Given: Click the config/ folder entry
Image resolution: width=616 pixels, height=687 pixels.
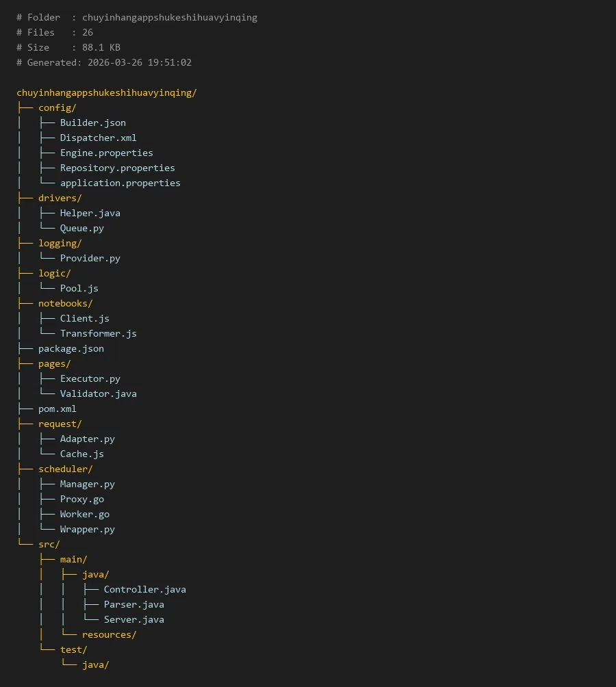Looking at the screenshot, I should [x=57, y=107].
